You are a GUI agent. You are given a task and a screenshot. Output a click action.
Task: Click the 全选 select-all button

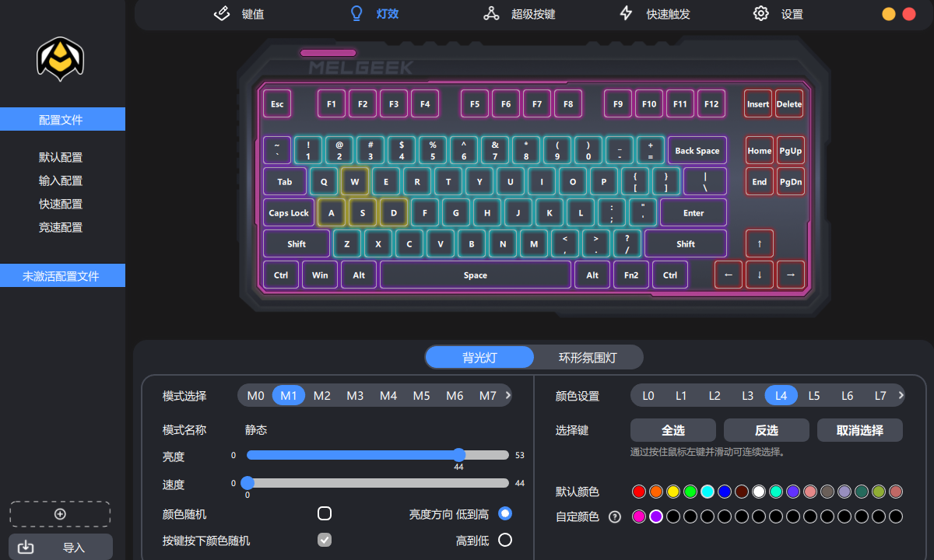coord(672,430)
